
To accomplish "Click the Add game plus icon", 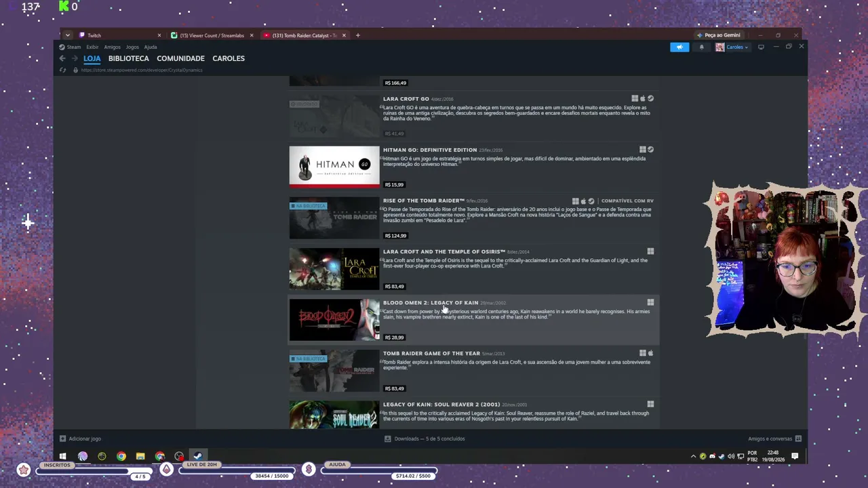I will (62, 439).
